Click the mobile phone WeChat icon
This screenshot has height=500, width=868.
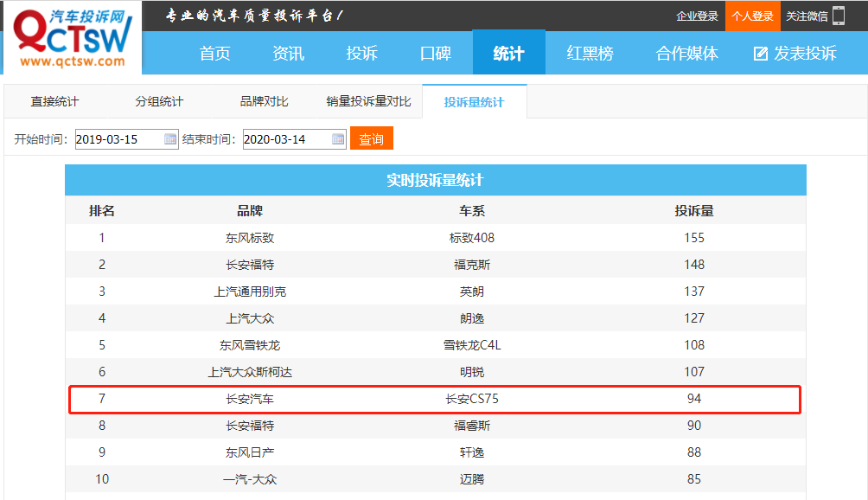tap(839, 16)
